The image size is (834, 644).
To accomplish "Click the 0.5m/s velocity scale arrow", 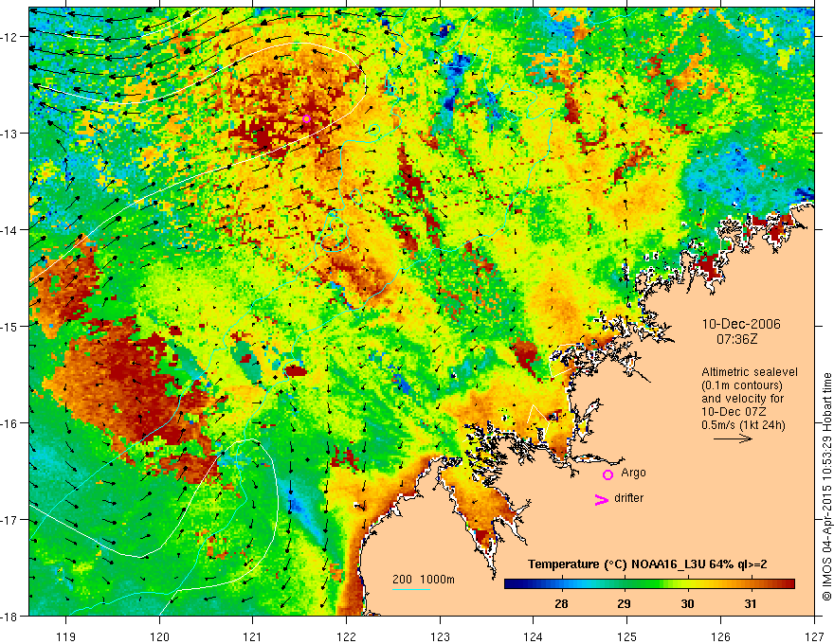I will [733, 438].
